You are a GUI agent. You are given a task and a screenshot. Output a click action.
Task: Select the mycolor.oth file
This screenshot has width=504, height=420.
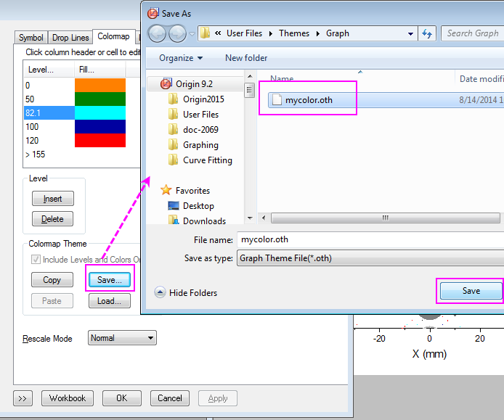pyautogui.click(x=309, y=100)
